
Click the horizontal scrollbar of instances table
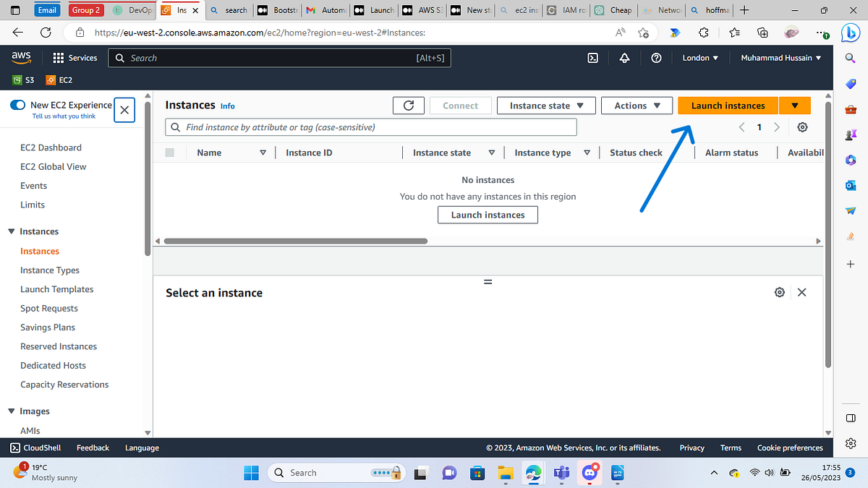pos(296,241)
